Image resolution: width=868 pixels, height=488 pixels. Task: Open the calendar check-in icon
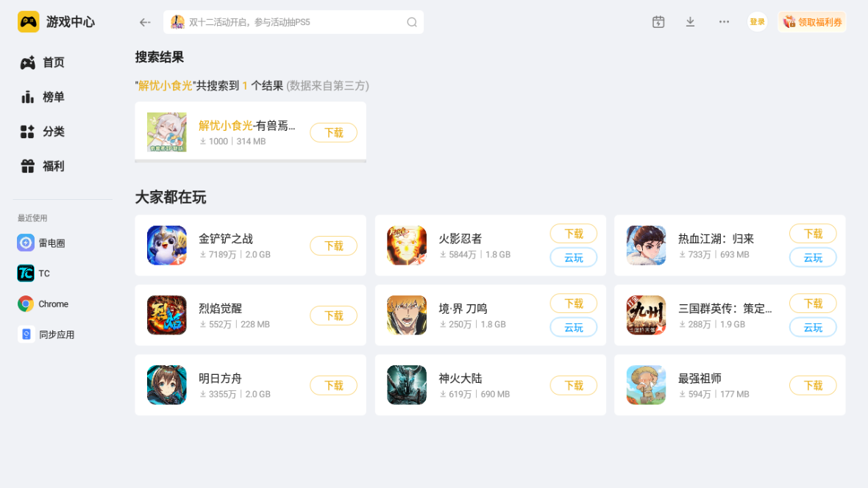click(x=658, y=22)
